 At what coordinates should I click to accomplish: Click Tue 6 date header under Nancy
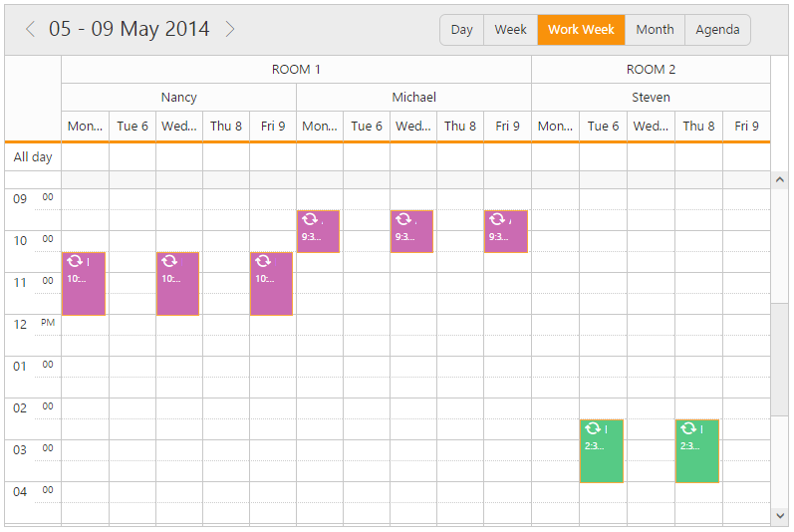click(x=132, y=127)
